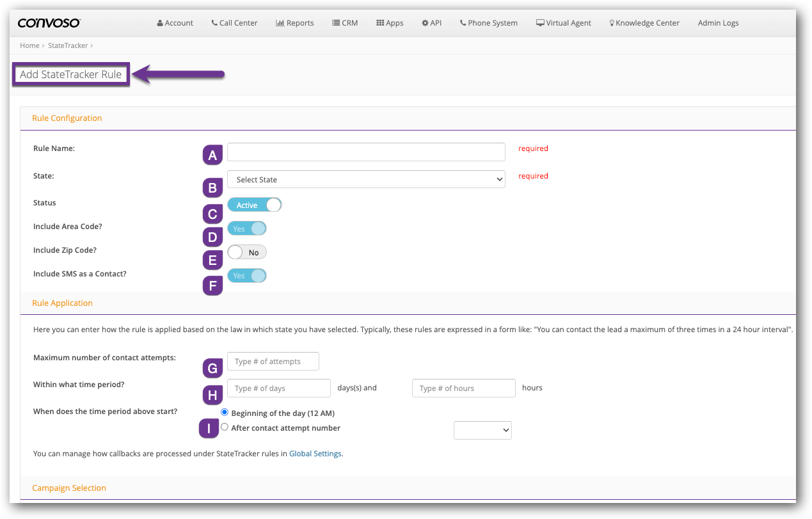Screen dimensions: 812x519
Task: Open the Reports menu
Action: 294,23
